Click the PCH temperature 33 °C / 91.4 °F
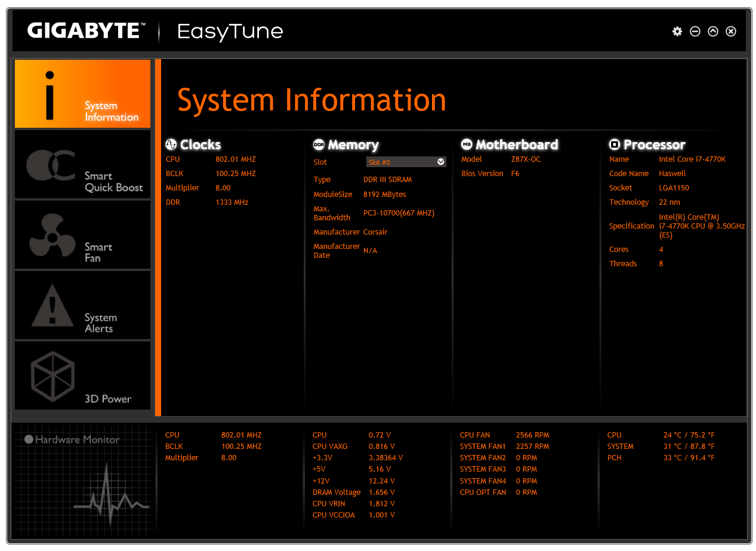 (689, 458)
